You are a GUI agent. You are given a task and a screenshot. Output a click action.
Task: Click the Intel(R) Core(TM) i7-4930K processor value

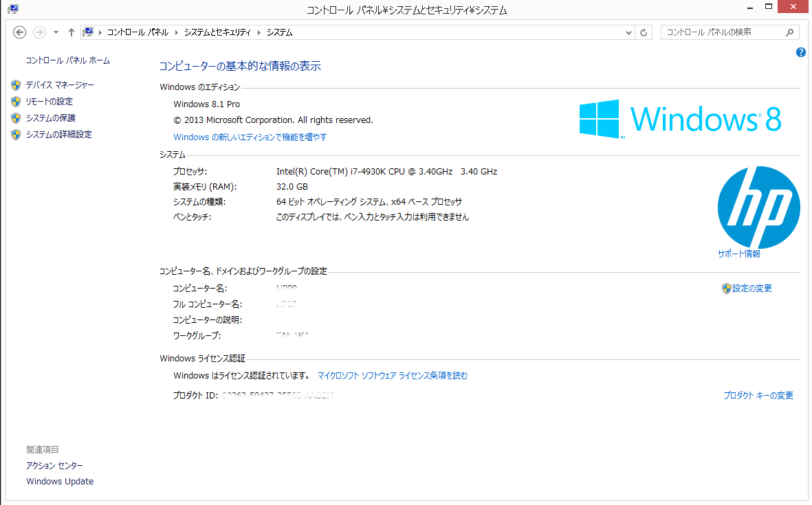[387, 171]
